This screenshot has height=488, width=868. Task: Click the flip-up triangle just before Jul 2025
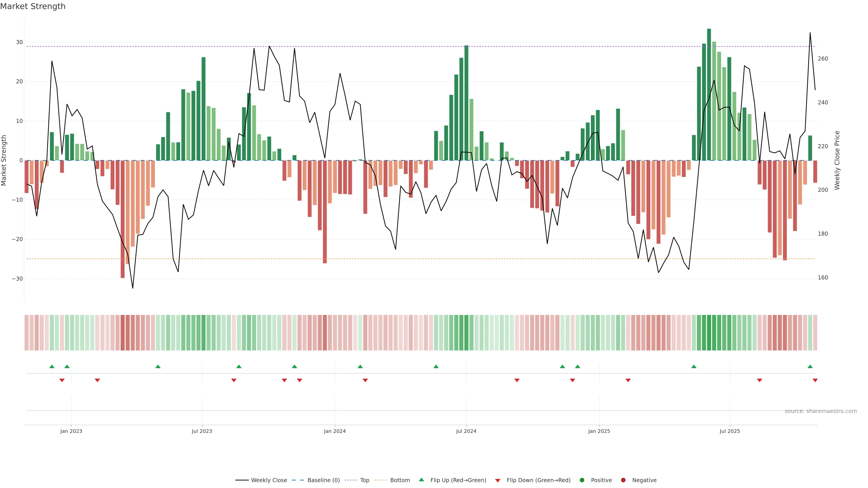[694, 366]
